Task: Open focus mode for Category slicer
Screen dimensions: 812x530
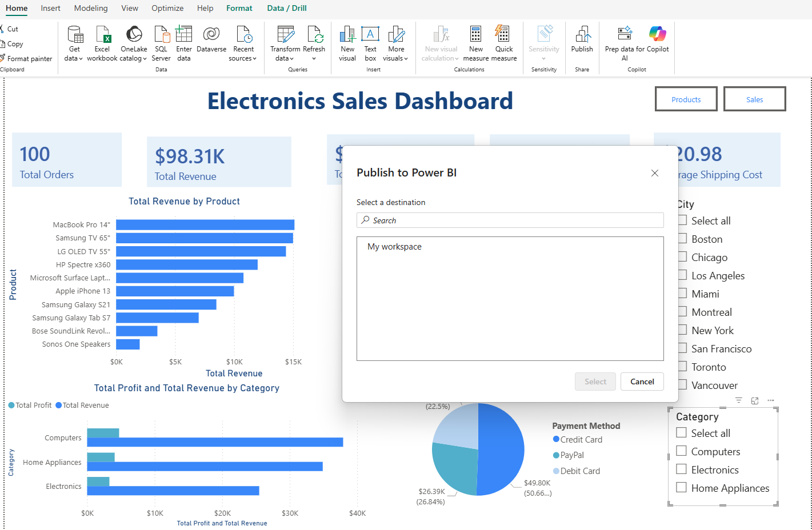Action: (755, 400)
